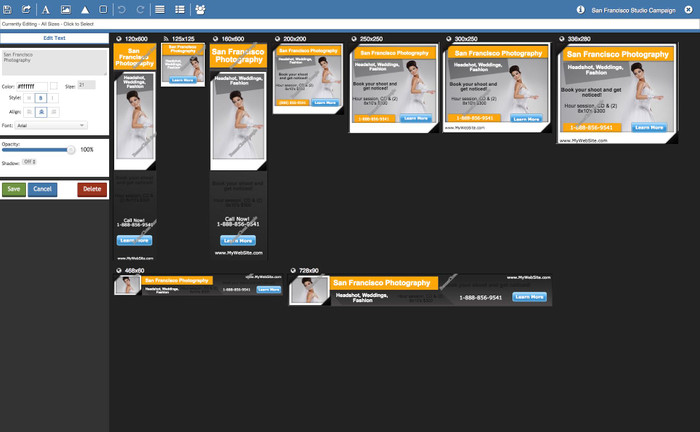Image resolution: width=700 pixels, height=432 pixels.
Task: Select the 120x600 banner size radio
Action: point(119,39)
